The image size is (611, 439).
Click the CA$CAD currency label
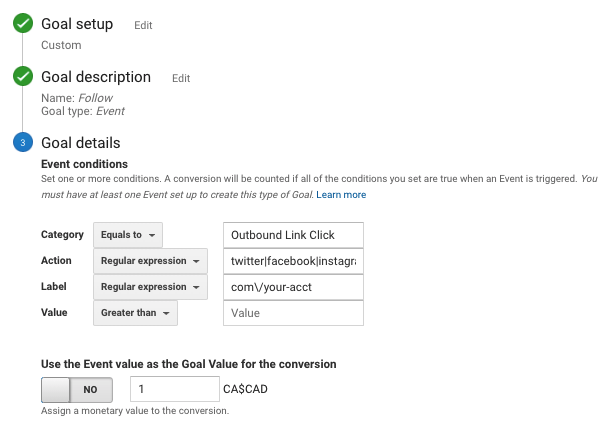(246, 390)
